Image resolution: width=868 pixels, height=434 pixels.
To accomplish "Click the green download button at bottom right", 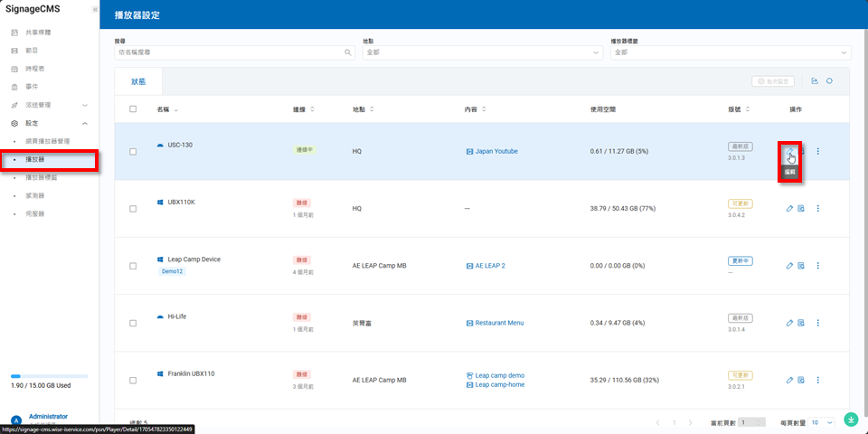I will point(851,420).
